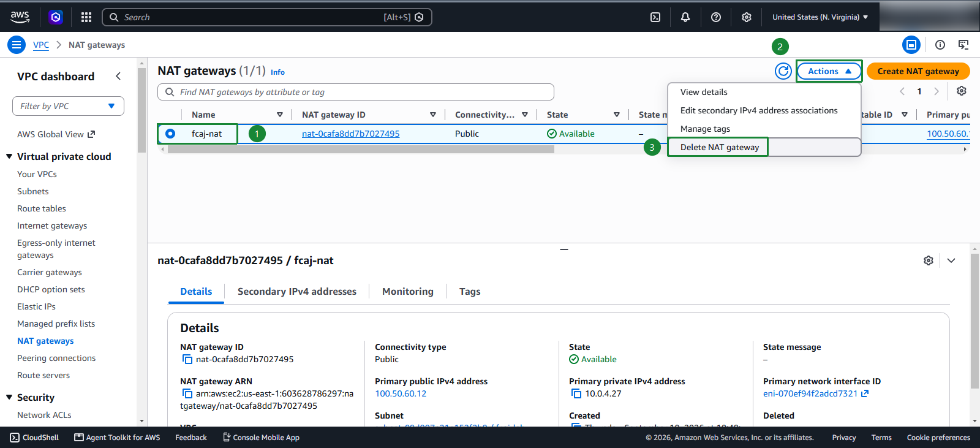The height and width of the screenshot is (448, 980).
Task: Open Elastic IPs in the sidebar
Action: (x=36, y=306)
